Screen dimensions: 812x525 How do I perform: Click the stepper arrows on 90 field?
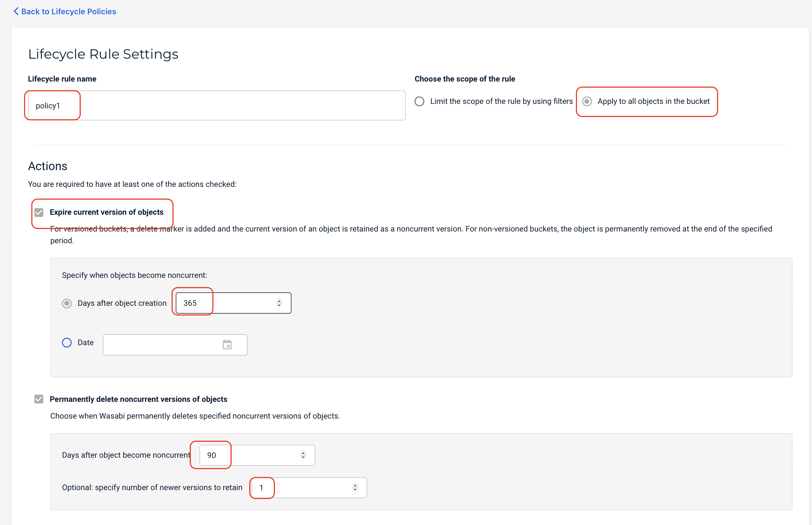pos(303,455)
